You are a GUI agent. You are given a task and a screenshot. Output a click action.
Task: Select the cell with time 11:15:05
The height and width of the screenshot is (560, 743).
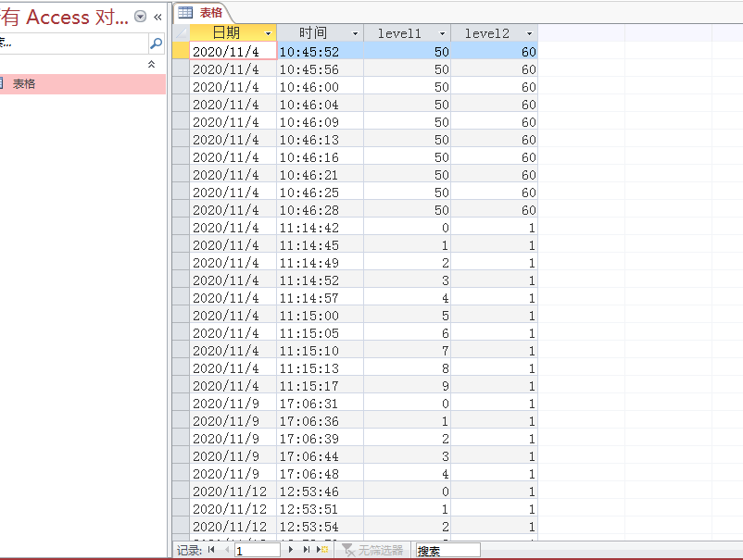tap(321, 332)
